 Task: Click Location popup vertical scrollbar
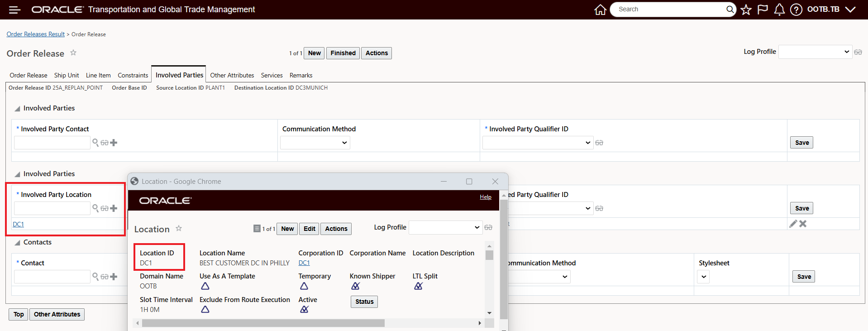[504, 260]
